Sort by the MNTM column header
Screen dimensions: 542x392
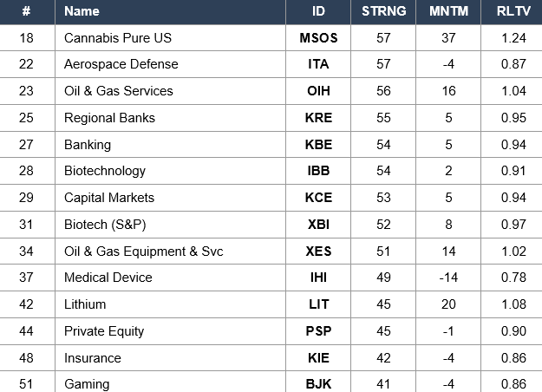pos(448,11)
